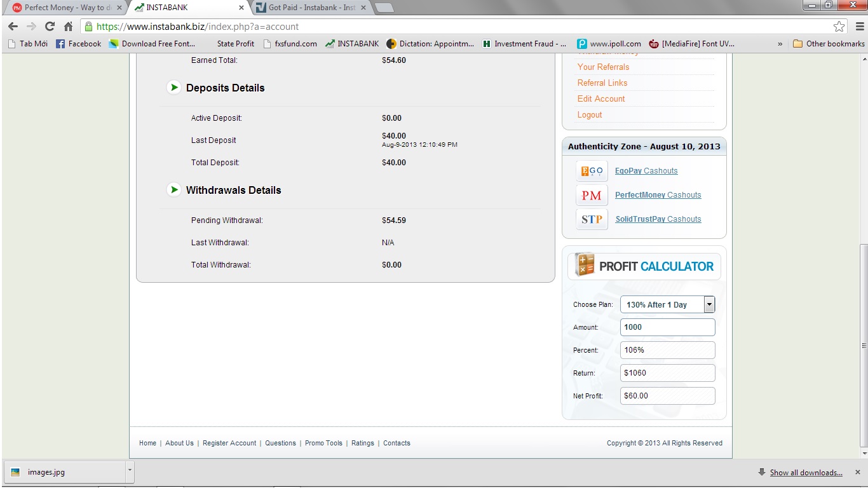Close the Got Paid - Instabank tab
868x488 pixels.
[364, 8]
